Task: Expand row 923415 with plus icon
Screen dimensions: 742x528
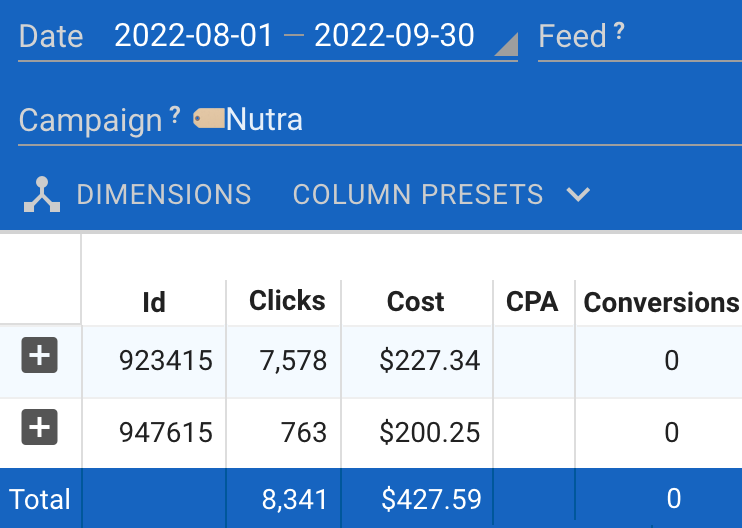Action: pos(39,355)
